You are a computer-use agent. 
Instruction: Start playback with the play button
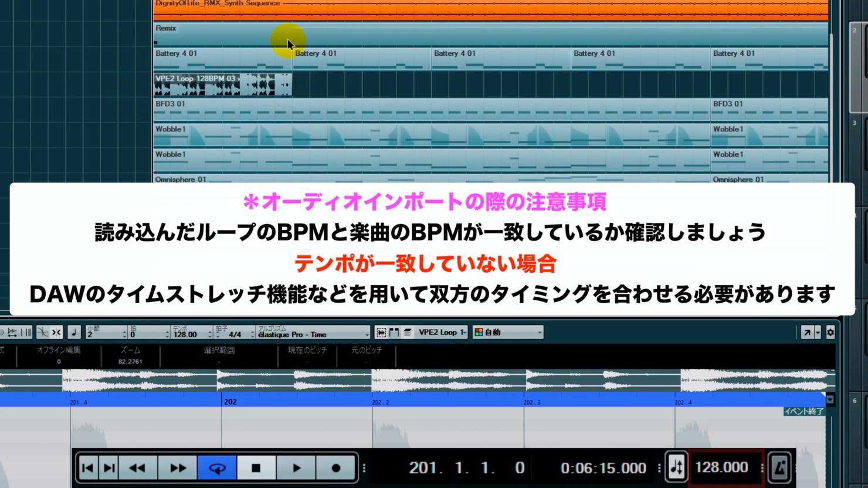[296, 468]
